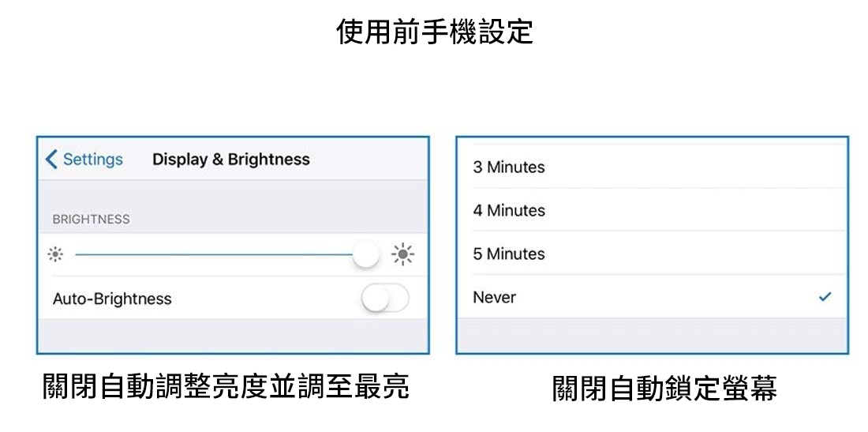Image resolution: width=868 pixels, height=432 pixels.
Task: Click the middle of the brightness slider track
Action: 213,254
